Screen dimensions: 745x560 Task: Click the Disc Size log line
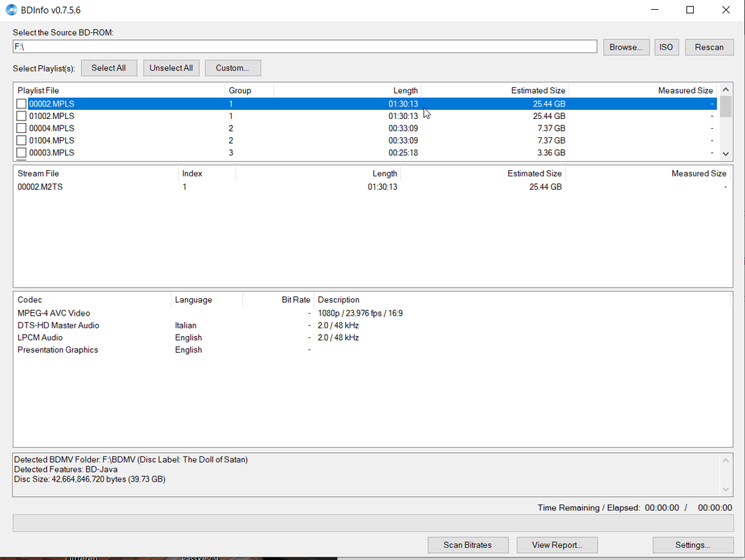point(90,479)
